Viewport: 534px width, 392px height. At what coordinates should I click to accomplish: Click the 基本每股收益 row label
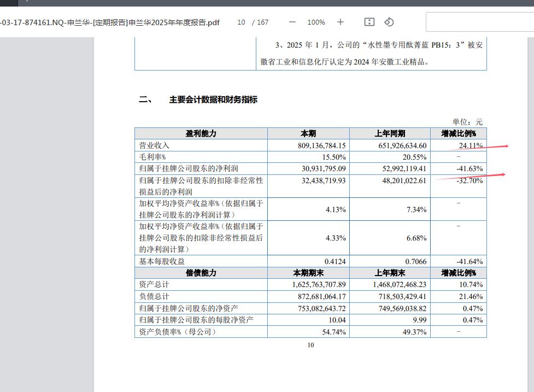(x=162, y=261)
